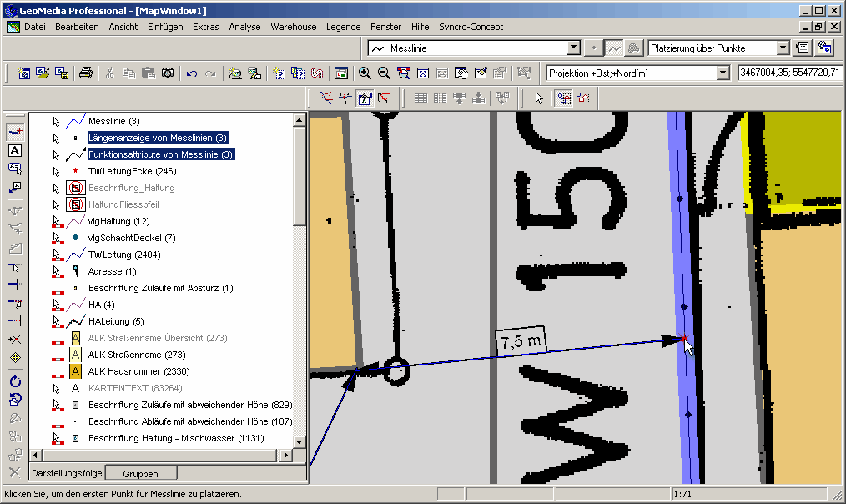Click the Print icon in toolbar
846x504 pixels.
[85, 73]
